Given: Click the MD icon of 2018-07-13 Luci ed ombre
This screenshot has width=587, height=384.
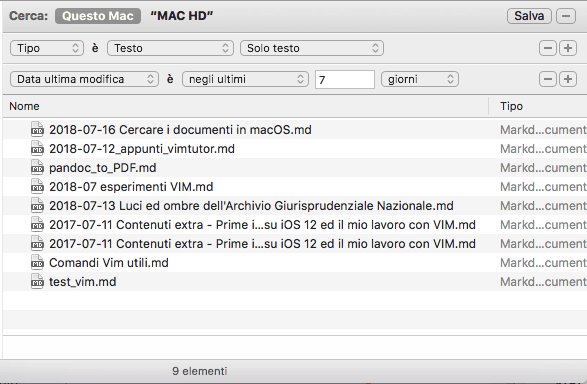Looking at the screenshot, I should (x=37, y=205).
